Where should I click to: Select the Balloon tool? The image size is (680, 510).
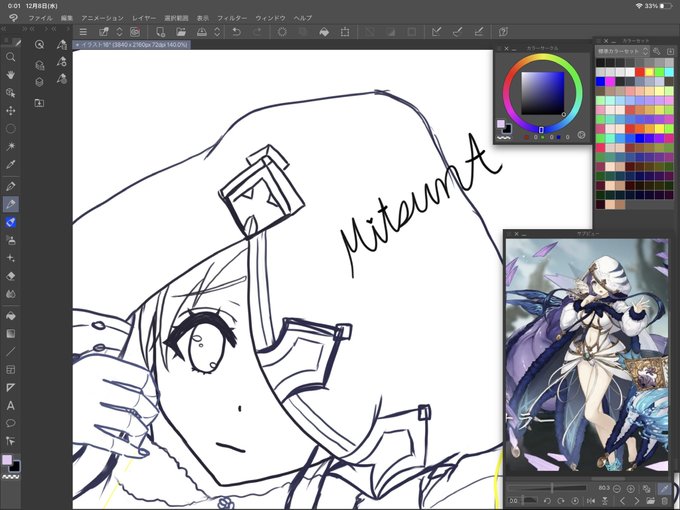click(x=10, y=423)
